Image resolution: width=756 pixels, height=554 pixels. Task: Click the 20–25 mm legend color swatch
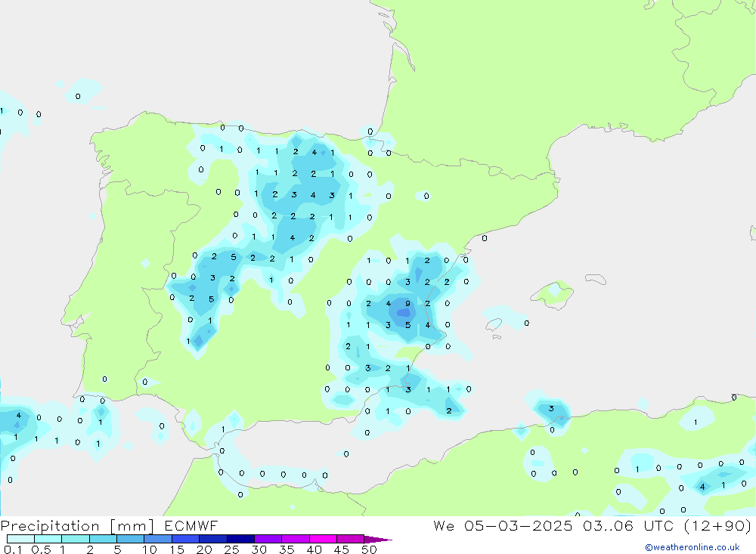click(x=213, y=539)
